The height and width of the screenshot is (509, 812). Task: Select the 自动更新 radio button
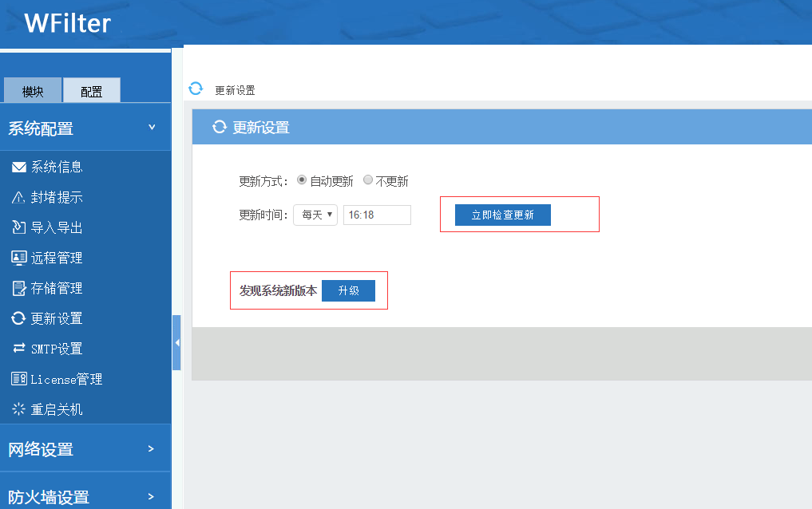coord(302,180)
